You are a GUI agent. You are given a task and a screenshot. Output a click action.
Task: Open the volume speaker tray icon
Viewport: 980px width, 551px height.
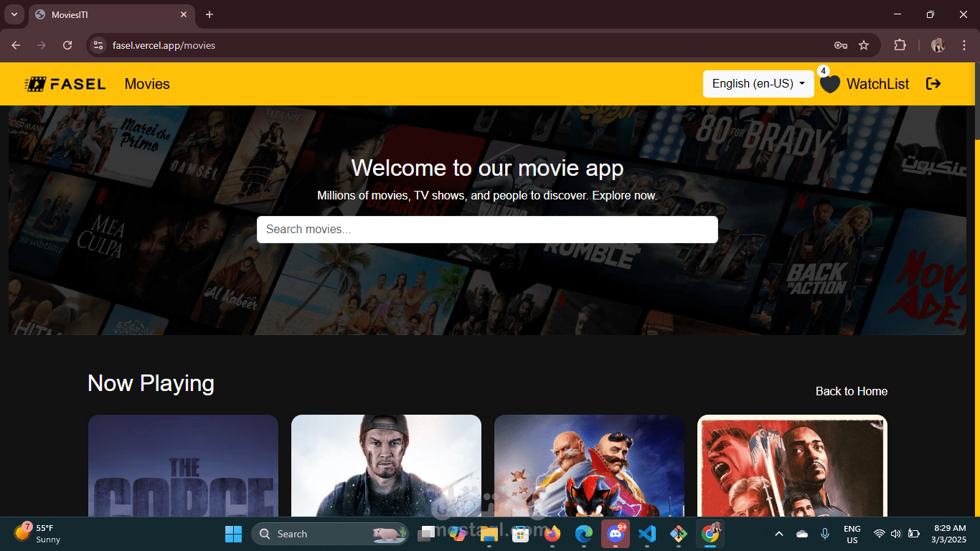(895, 534)
